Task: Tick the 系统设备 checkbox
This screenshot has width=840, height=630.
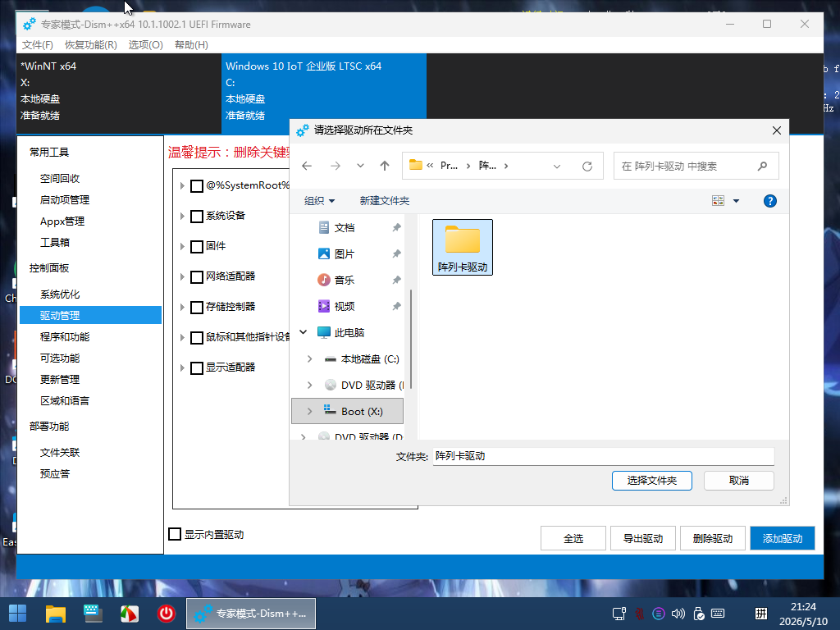Action: [x=197, y=216]
